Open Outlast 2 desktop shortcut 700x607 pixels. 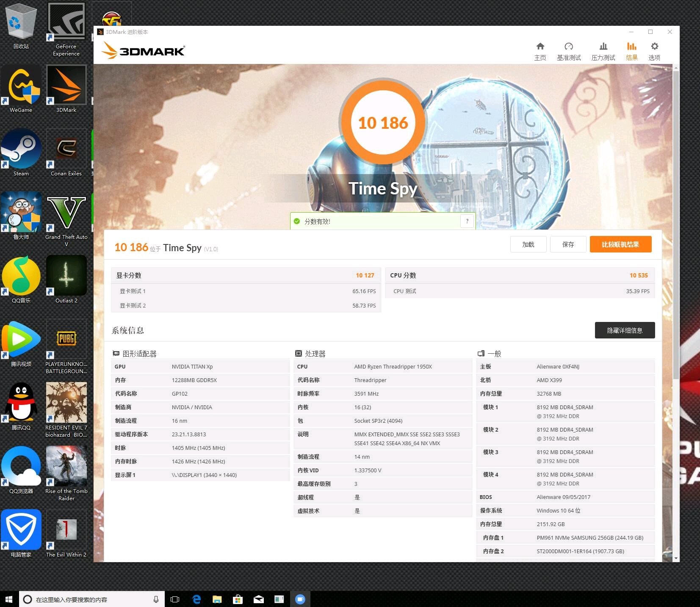(66, 280)
